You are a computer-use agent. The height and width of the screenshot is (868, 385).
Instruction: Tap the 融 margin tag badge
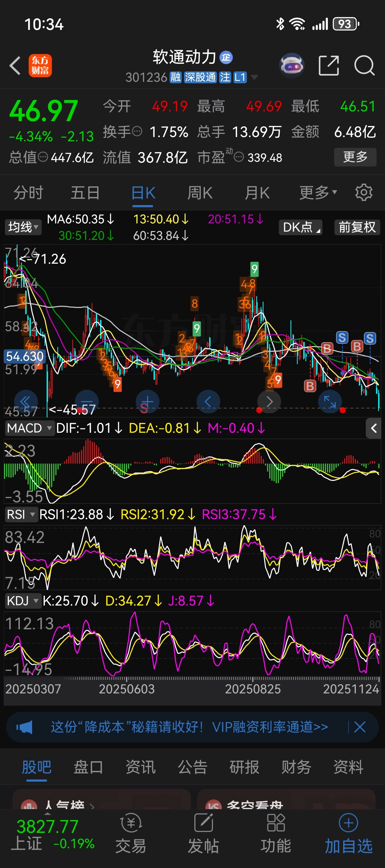(x=175, y=77)
